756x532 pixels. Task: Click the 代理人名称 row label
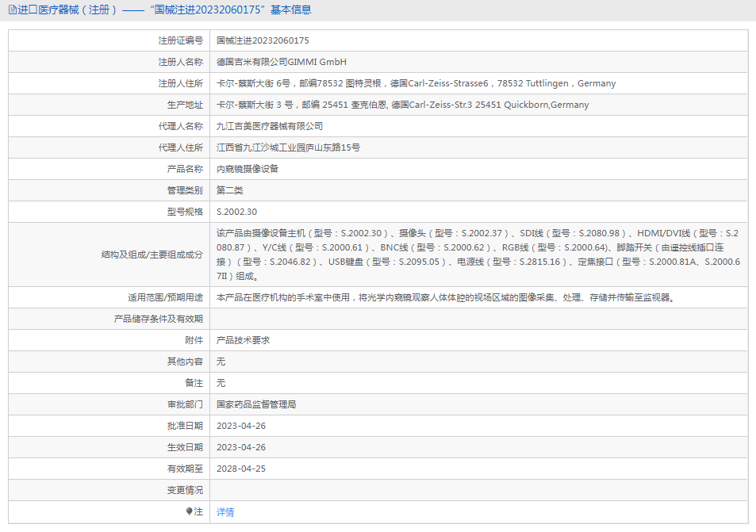pyautogui.click(x=181, y=126)
